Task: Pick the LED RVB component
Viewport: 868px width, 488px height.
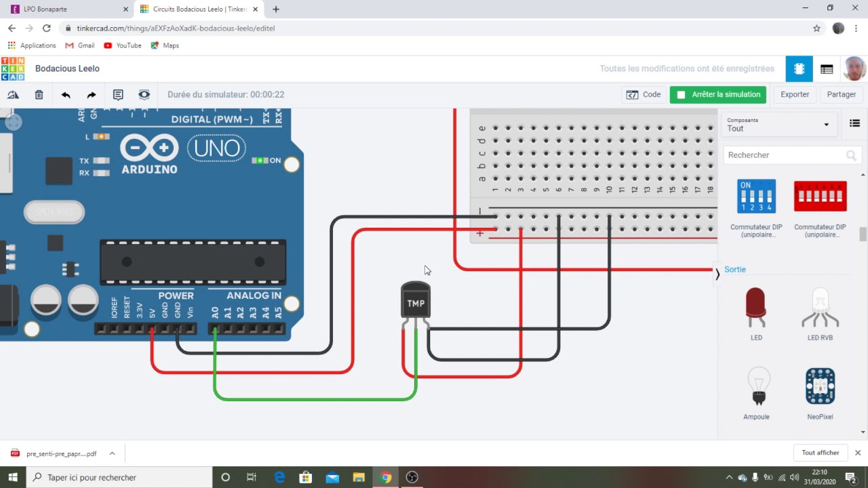Action: coord(820,313)
